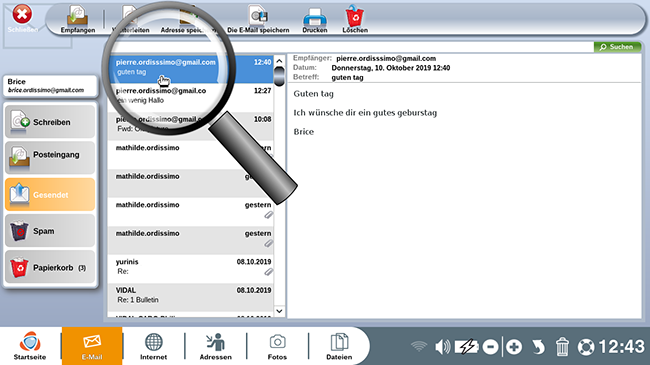650x365 pixels.
Task: Toggle the speaker volume icon
Action: (442, 347)
